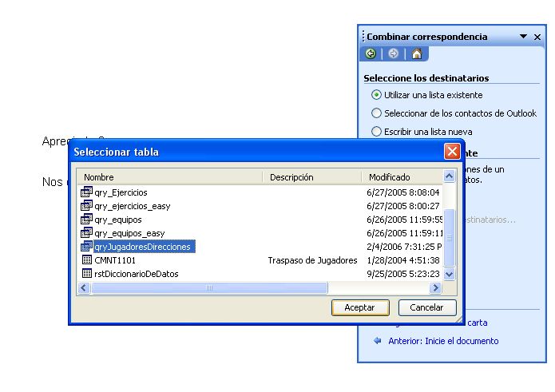Select the CMNT1101 table icon
555x392 pixels.
pos(88,260)
